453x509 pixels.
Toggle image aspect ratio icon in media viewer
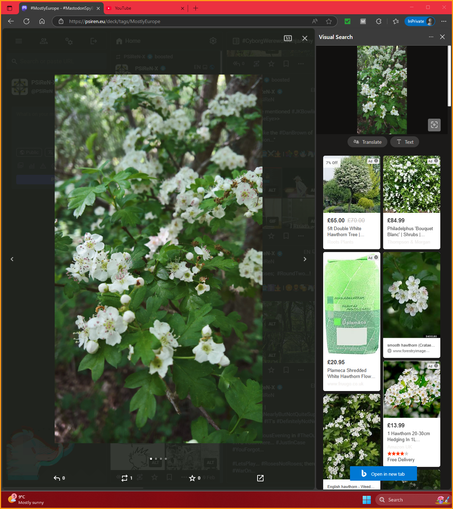point(288,38)
